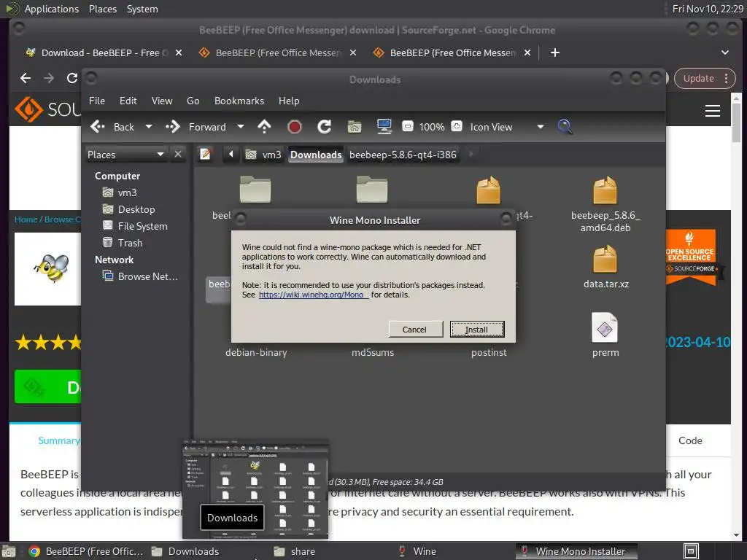Click Cancel in Wine Mono Installer
The height and width of the screenshot is (560, 747).
pyautogui.click(x=414, y=330)
